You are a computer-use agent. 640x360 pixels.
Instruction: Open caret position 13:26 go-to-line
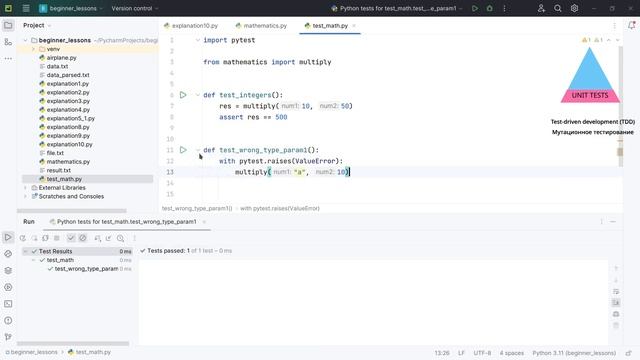tap(442, 353)
